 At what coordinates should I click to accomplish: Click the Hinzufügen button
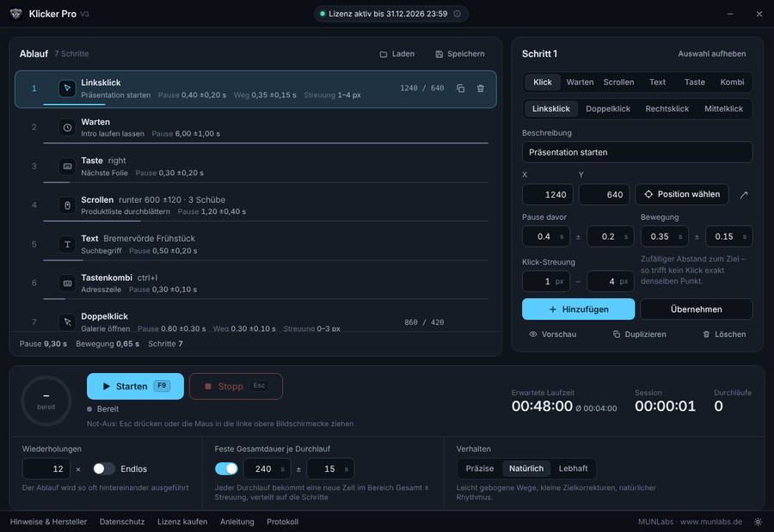(579, 309)
